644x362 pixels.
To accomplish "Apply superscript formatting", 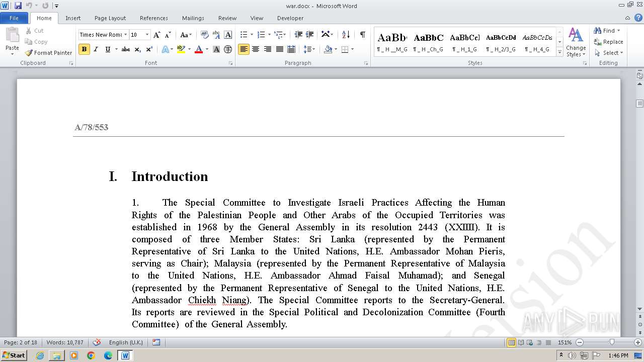I will click(x=149, y=49).
